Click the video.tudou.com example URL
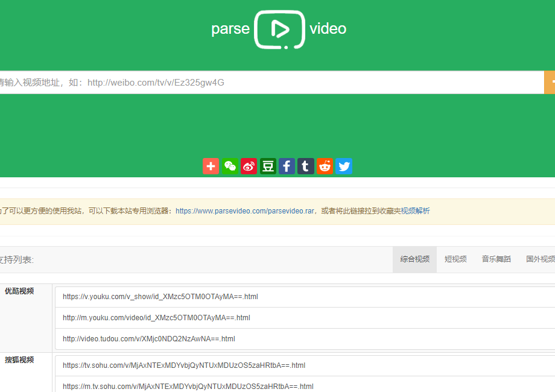Screen dimensions: 555x392 coord(149,338)
